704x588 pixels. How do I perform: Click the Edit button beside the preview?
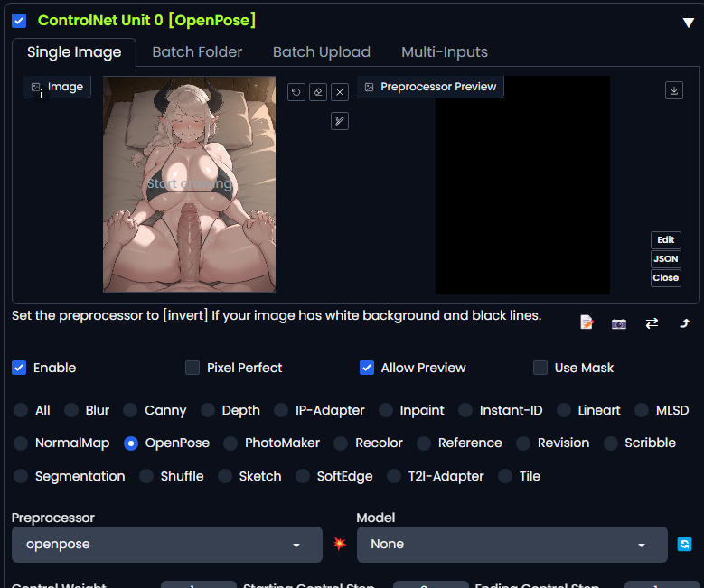click(x=666, y=239)
